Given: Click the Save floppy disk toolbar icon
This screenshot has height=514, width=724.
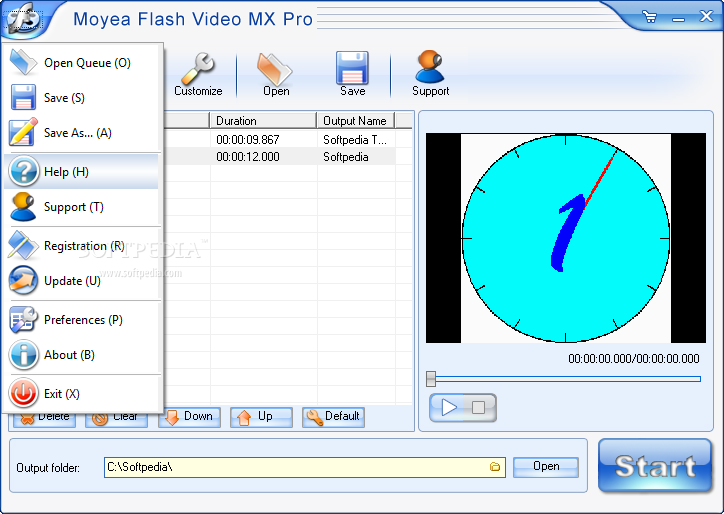Looking at the screenshot, I should point(352,74).
